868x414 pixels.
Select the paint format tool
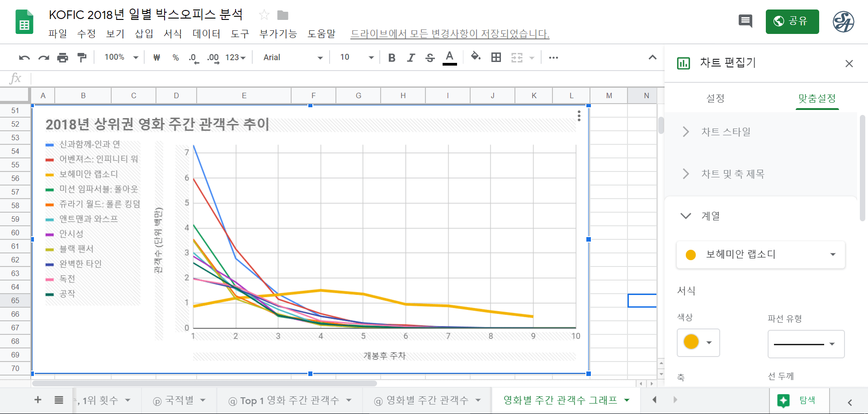(x=82, y=57)
